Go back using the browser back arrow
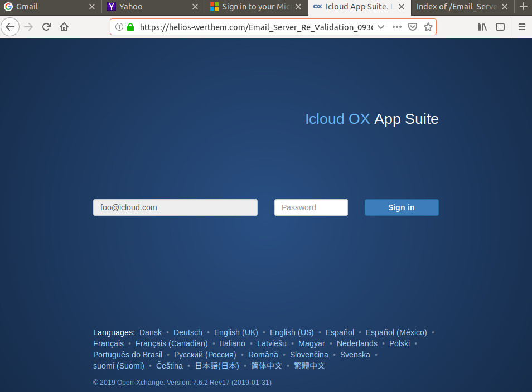532x392 pixels. click(x=10, y=27)
